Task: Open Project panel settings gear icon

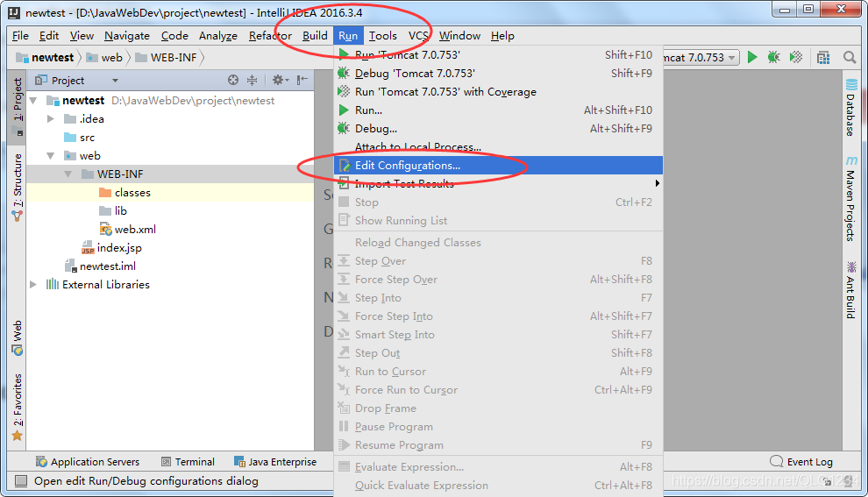Action: [x=280, y=81]
